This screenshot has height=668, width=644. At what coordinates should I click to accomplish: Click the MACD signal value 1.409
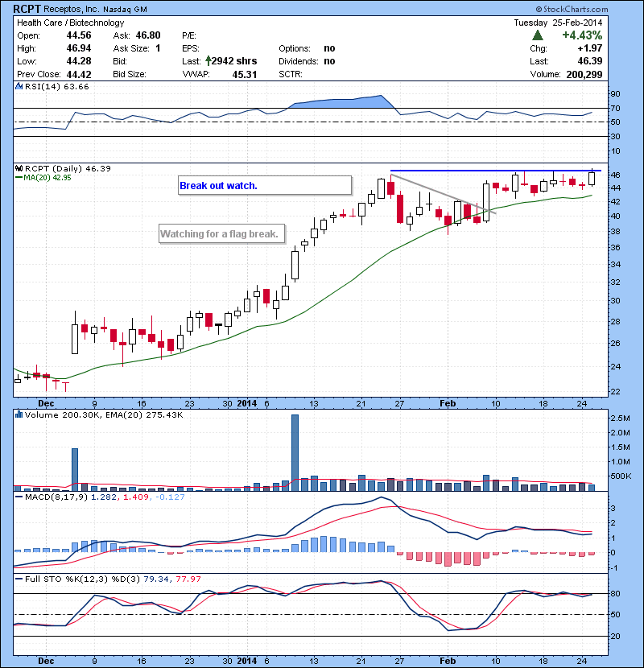[136, 497]
